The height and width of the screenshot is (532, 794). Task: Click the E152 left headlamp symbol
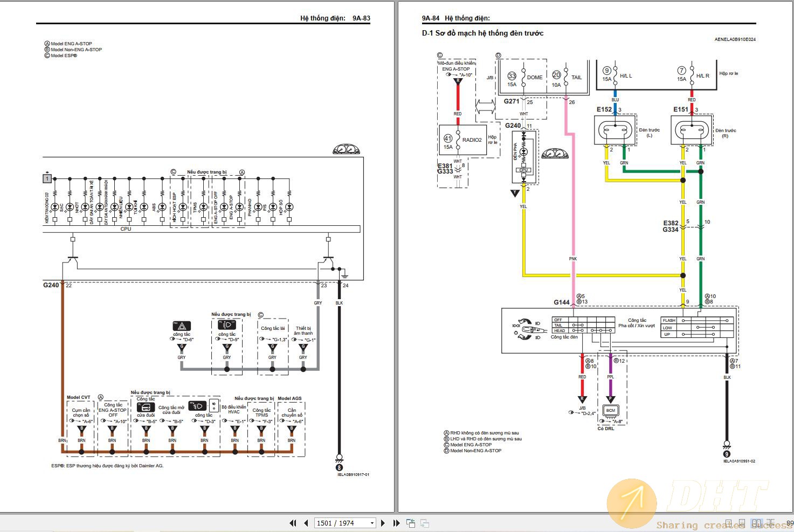coord(616,129)
